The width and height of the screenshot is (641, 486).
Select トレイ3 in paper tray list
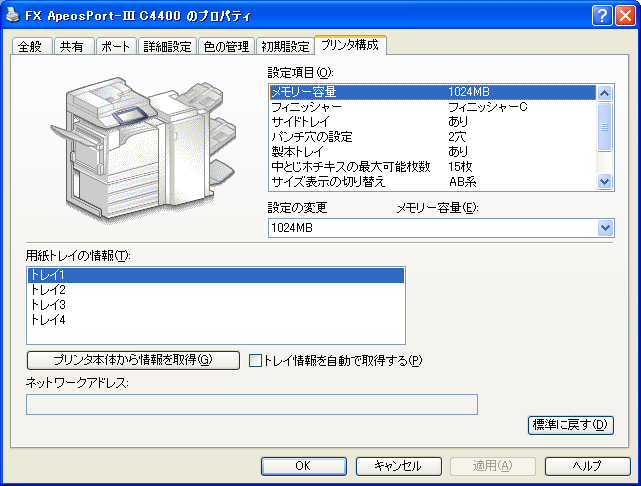click(216, 305)
